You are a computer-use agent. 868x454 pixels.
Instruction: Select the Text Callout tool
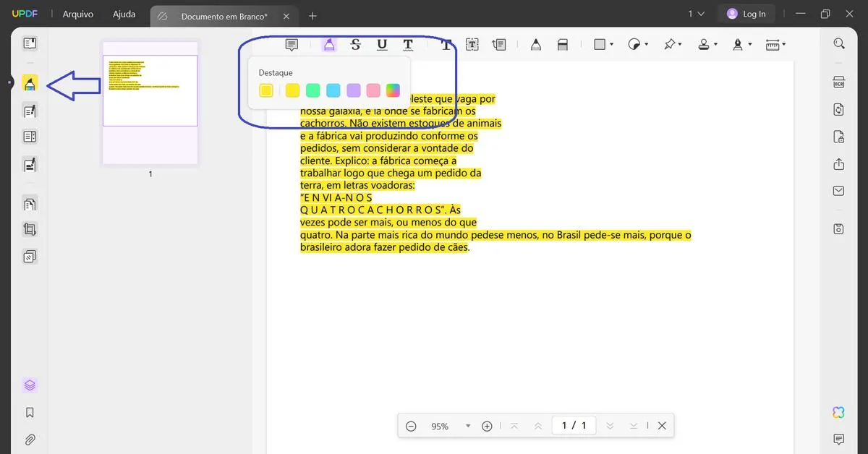click(499, 45)
